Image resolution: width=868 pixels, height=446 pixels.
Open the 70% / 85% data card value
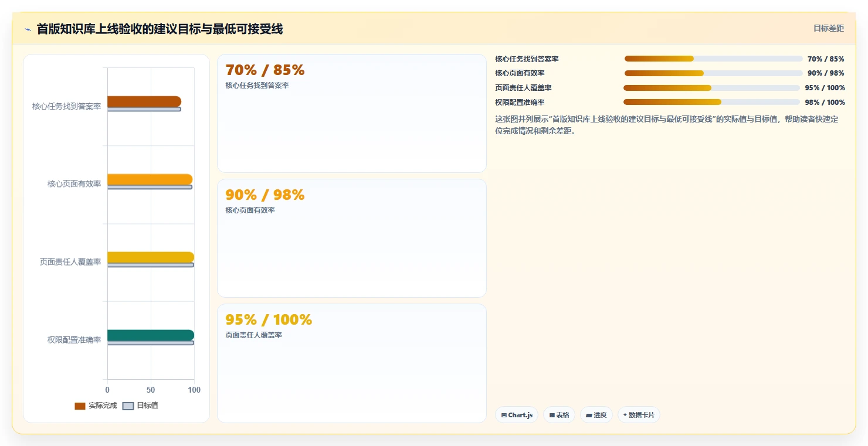point(265,70)
